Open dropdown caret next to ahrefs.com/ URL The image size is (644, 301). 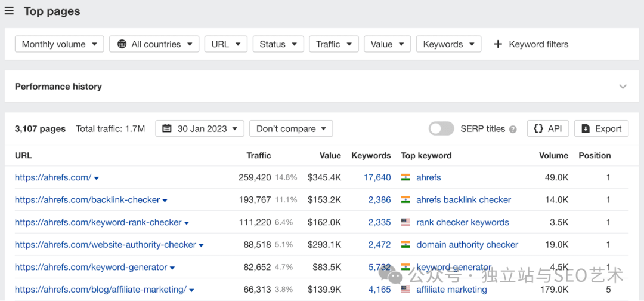(97, 179)
